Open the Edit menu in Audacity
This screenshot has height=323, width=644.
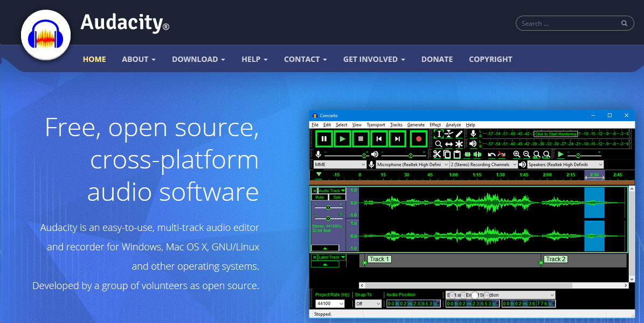tap(327, 125)
